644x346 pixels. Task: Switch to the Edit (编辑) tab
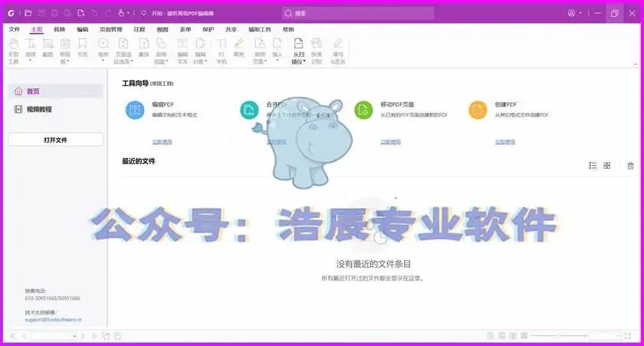(83, 30)
